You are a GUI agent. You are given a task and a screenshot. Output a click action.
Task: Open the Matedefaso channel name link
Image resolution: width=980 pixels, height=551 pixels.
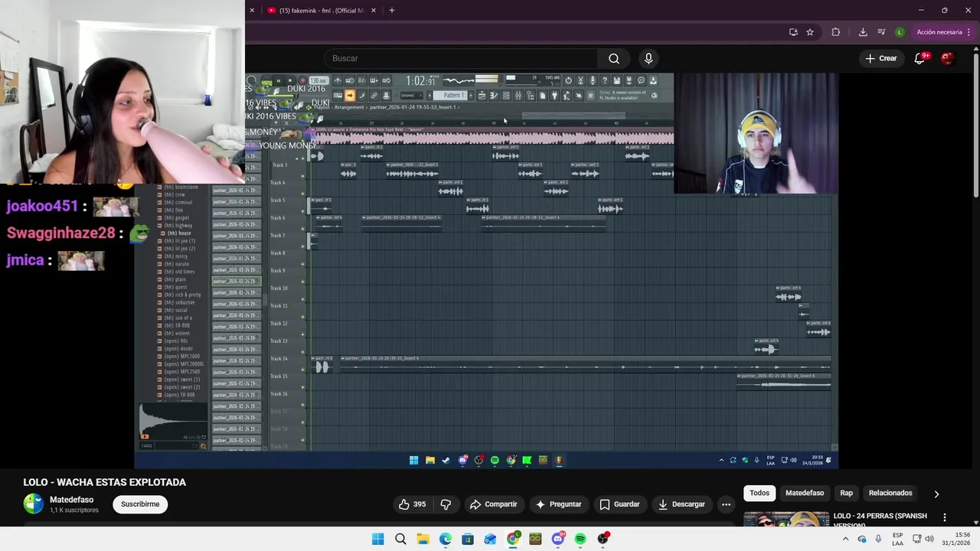tap(71, 500)
